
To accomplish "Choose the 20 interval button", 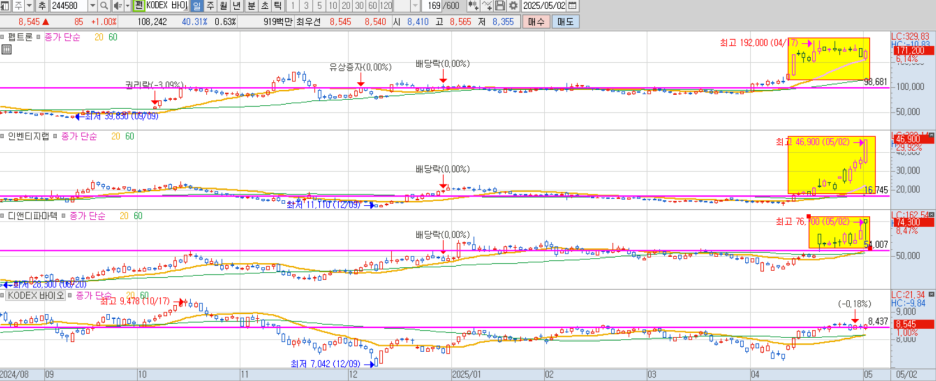I will pos(345,6).
